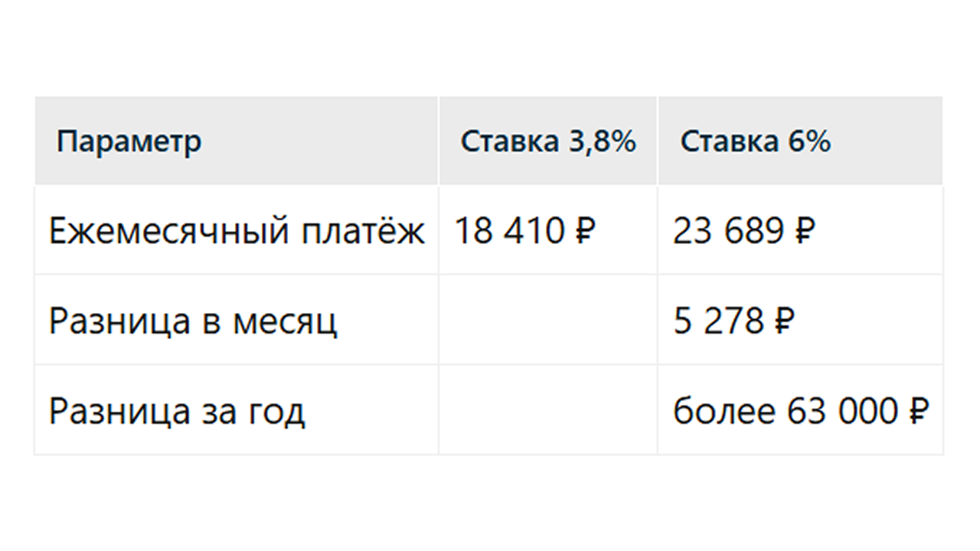Image resolution: width=980 pixels, height=551 pixels.
Task: Click the ruble sign after 63 000
Action: click(918, 411)
